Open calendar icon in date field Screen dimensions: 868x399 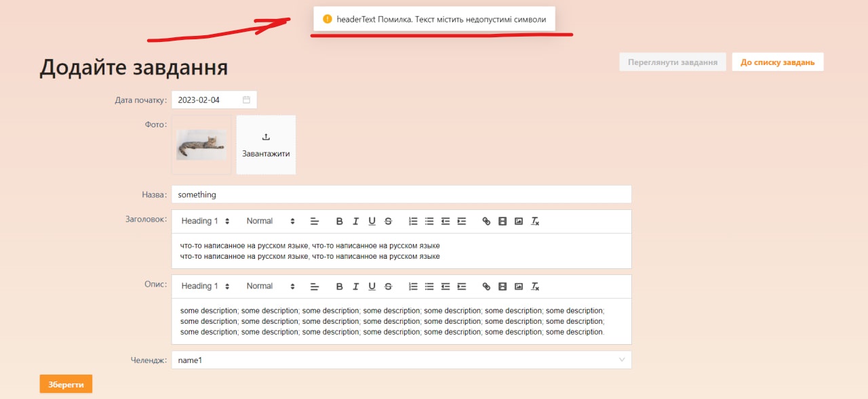click(247, 100)
